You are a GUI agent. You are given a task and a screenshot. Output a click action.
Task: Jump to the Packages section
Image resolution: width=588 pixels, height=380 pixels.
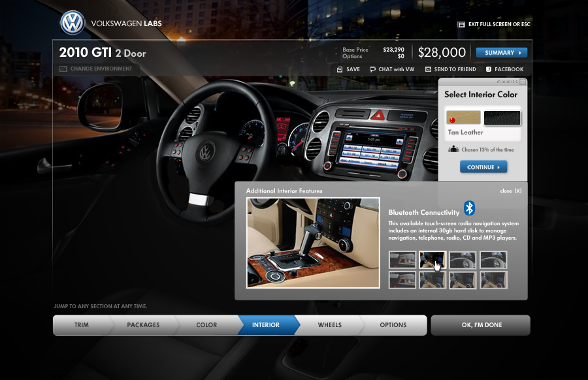click(x=143, y=325)
